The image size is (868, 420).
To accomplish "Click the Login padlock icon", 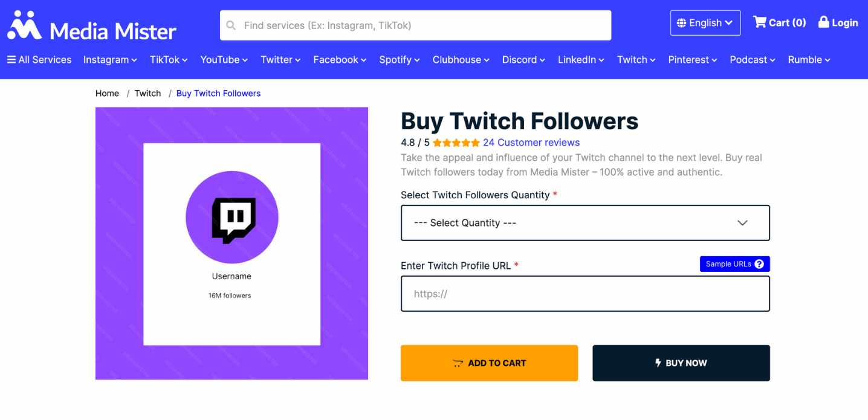I will tap(823, 22).
